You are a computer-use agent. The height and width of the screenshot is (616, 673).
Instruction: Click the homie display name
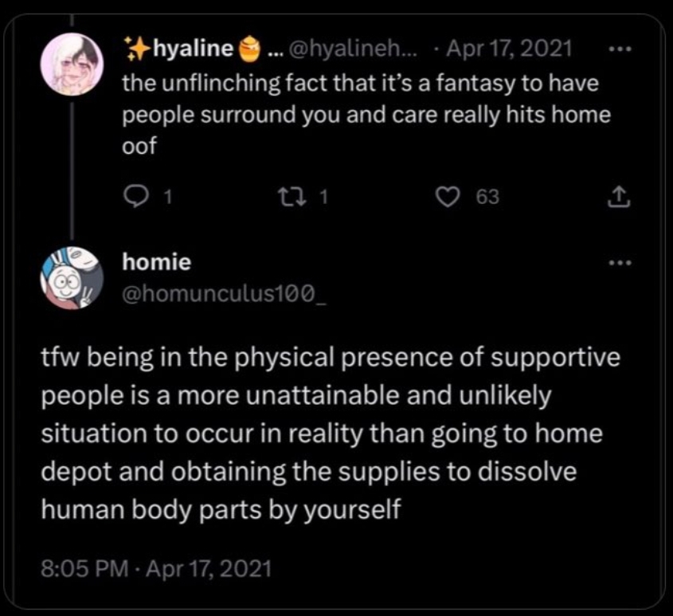pos(156,261)
